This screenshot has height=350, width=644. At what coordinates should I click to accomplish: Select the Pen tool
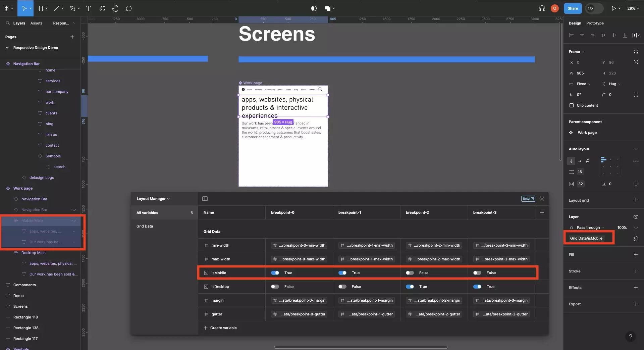[x=72, y=8]
